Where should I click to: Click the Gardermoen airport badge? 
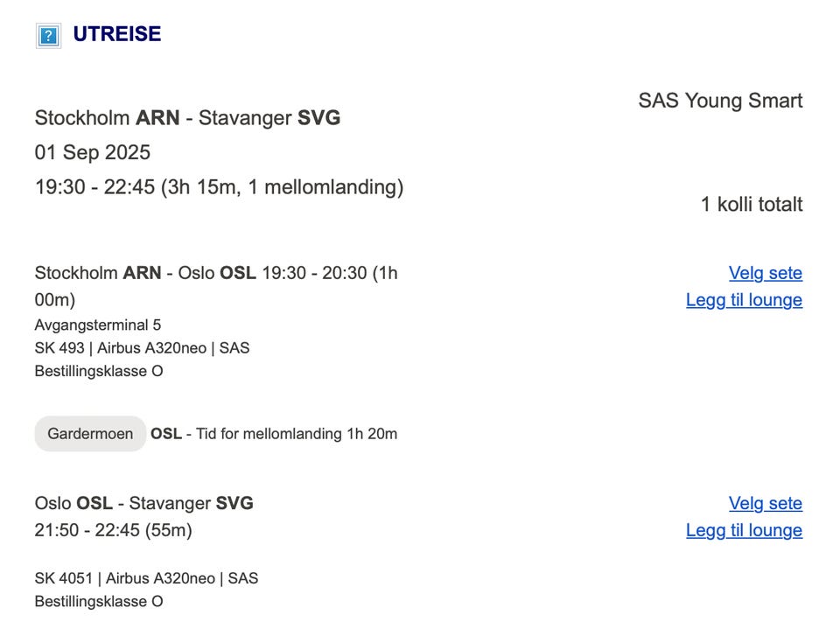point(90,434)
